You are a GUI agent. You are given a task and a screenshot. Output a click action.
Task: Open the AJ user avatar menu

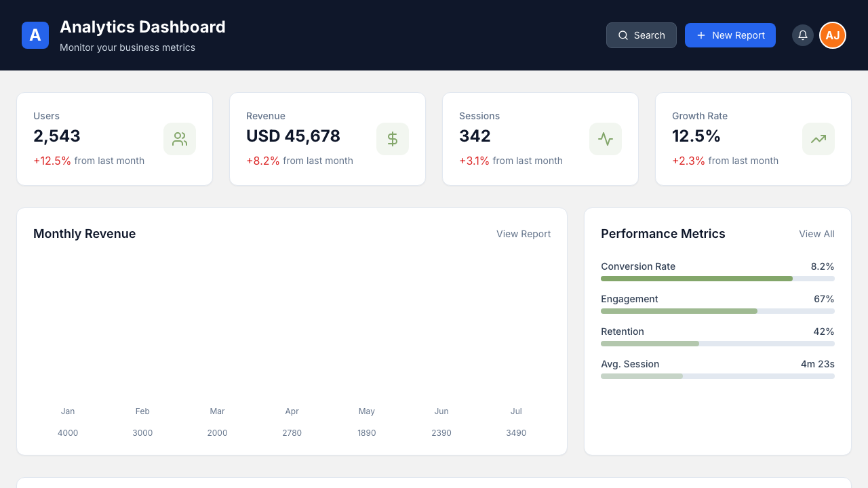tap(833, 35)
